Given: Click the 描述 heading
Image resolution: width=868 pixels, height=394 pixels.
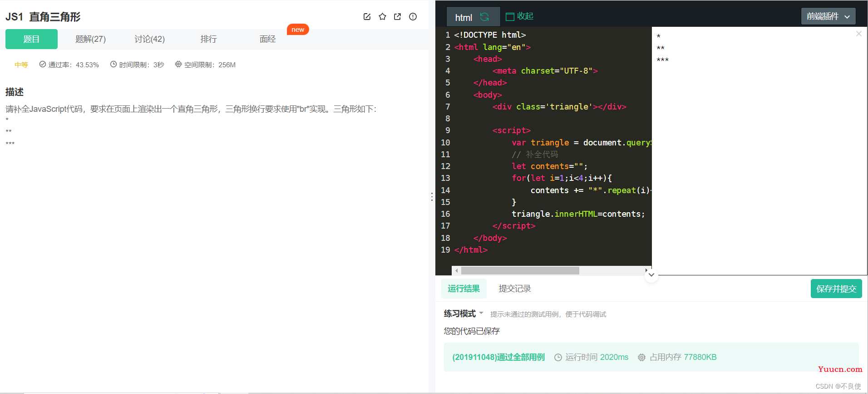Looking at the screenshot, I should [15, 92].
